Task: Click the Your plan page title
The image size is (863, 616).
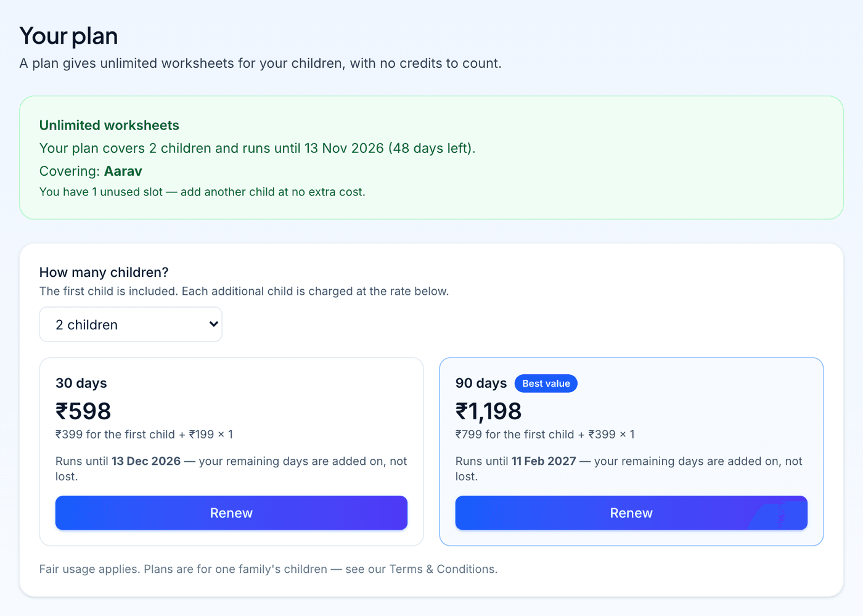Action: (x=68, y=36)
